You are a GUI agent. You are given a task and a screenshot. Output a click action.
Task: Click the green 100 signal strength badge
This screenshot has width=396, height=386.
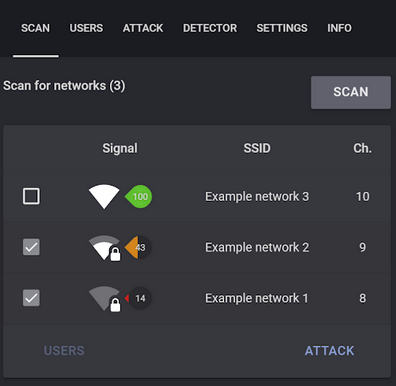139,197
